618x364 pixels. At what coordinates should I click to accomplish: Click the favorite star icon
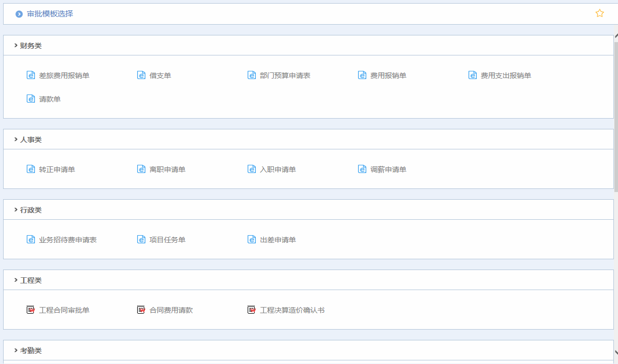pyautogui.click(x=600, y=13)
